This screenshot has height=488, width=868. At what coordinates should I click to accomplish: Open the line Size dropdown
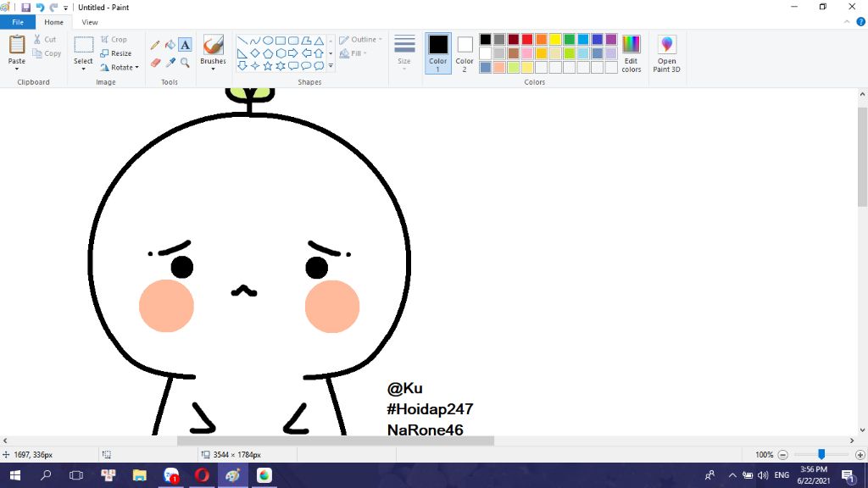tap(404, 53)
